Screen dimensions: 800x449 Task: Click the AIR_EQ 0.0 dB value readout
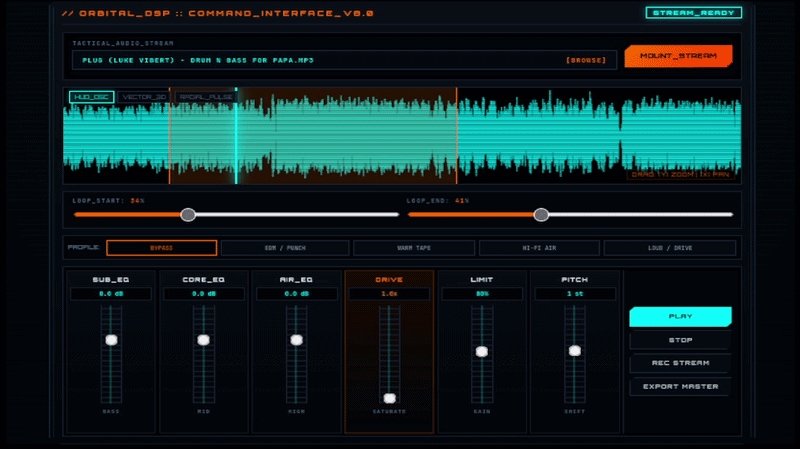coord(296,294)
